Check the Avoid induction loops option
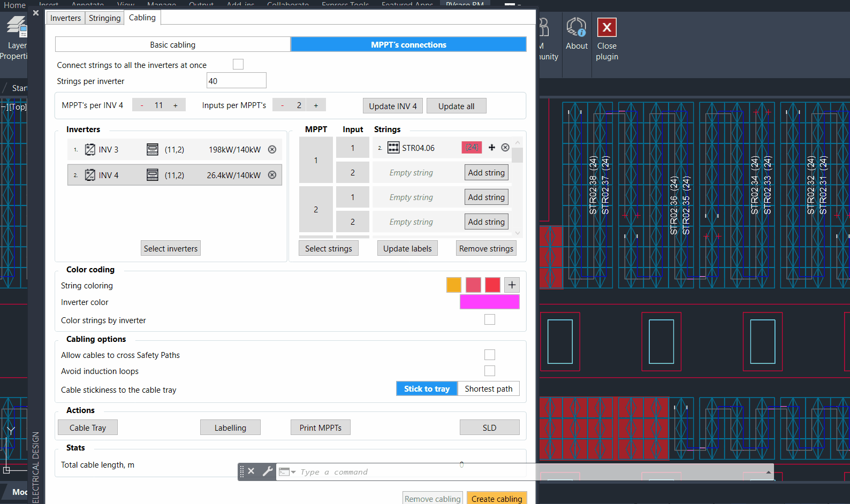850x504 pixels. click(x=489, y=371)
